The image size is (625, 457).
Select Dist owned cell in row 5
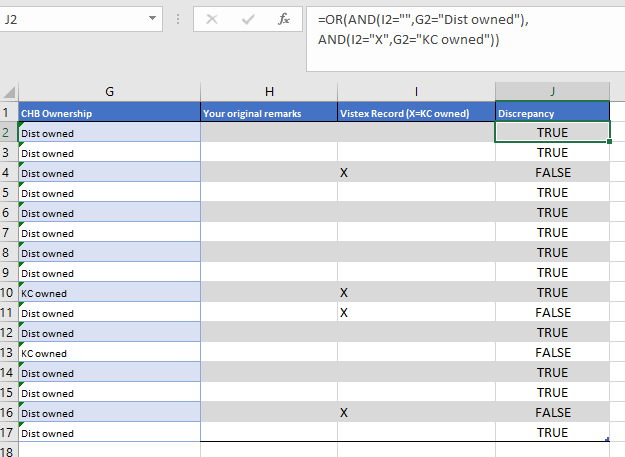(x=110, y=192)
